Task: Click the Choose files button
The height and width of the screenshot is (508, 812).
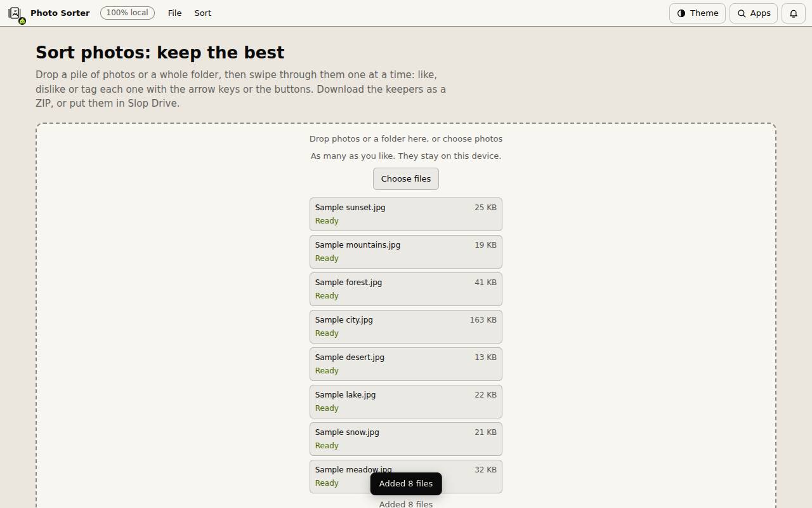Action: point(406,178)
